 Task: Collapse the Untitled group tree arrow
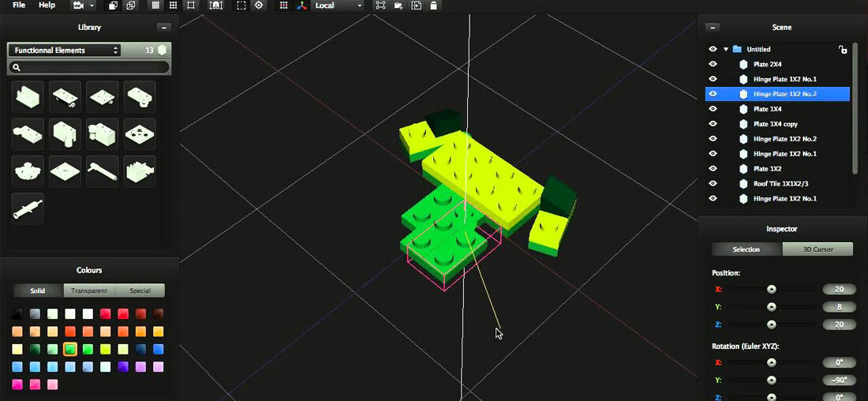[726, 49]
